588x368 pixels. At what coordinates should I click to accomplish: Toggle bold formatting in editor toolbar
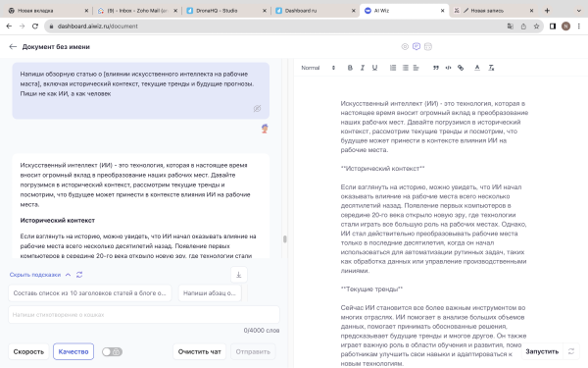pyautogui.click(x=350, y=68)
